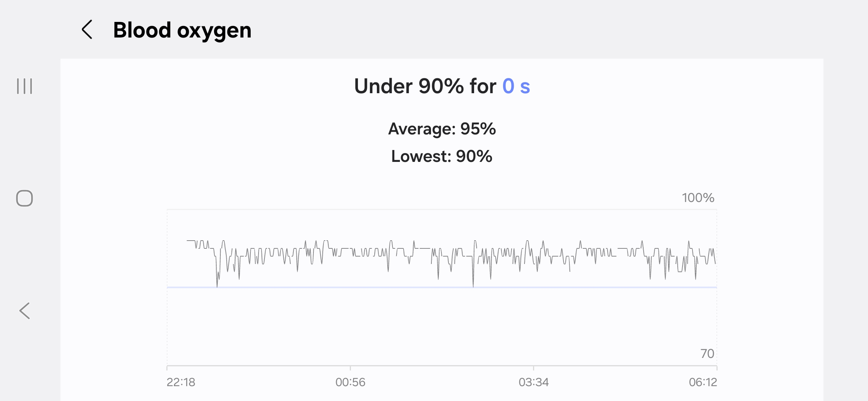The width and height of the screenshot is (868, 401).
Task: Click the 100% axis label
Action: point(698,198)
